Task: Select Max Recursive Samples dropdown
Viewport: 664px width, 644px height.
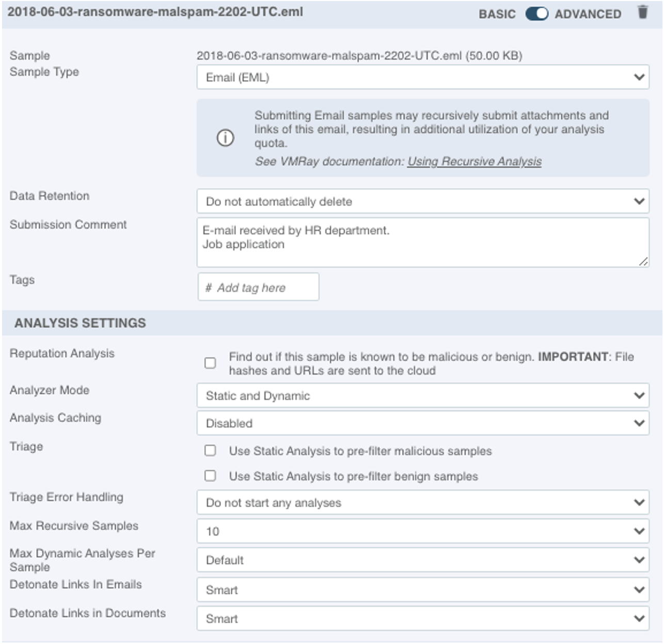Action: pyautogui.click(x=422, y=532)
